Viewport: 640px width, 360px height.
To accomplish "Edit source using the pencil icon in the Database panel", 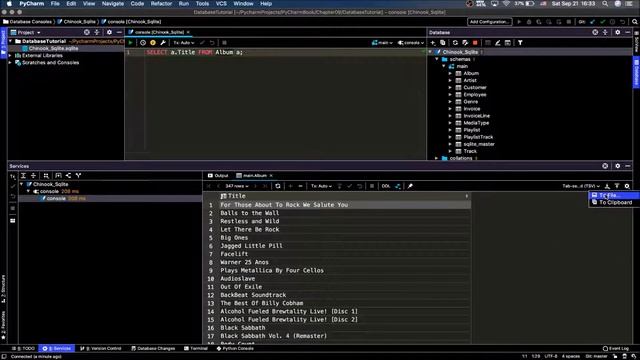I will tap(498, 42).
